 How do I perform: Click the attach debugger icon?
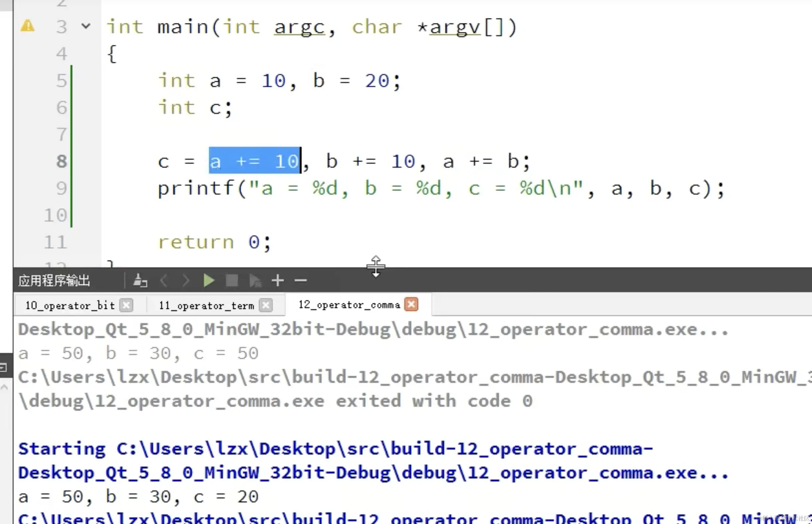click(x=255, y=281)
